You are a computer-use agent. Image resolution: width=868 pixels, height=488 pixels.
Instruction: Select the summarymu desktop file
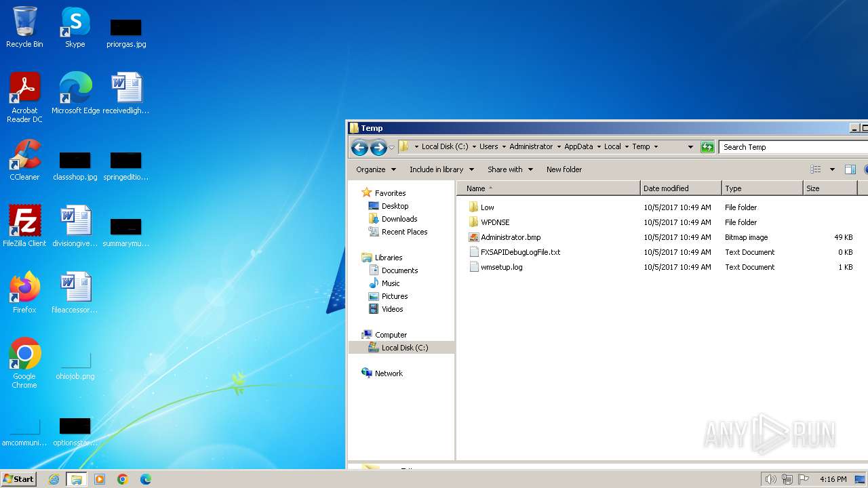126,232
